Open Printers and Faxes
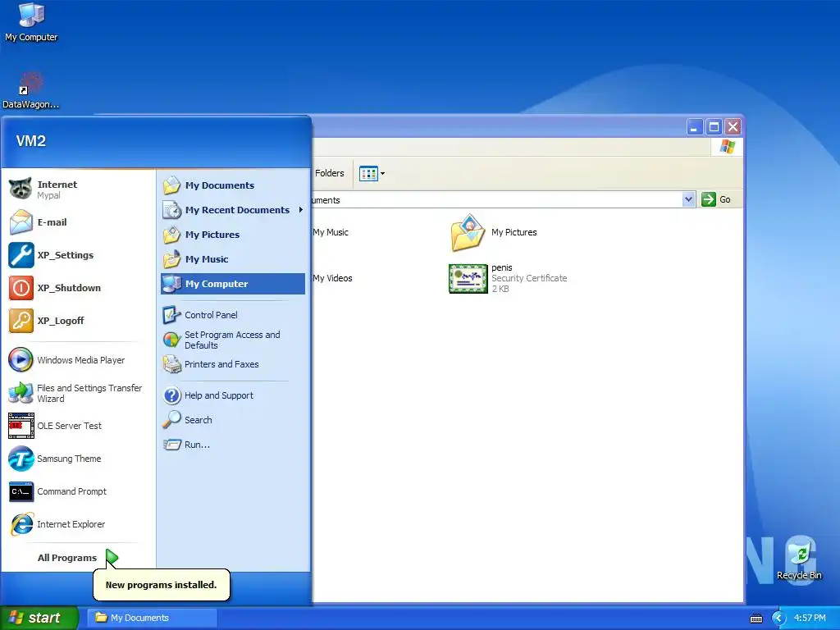The image size is (840, 630). pyautogui.click(x=232, y=364)
